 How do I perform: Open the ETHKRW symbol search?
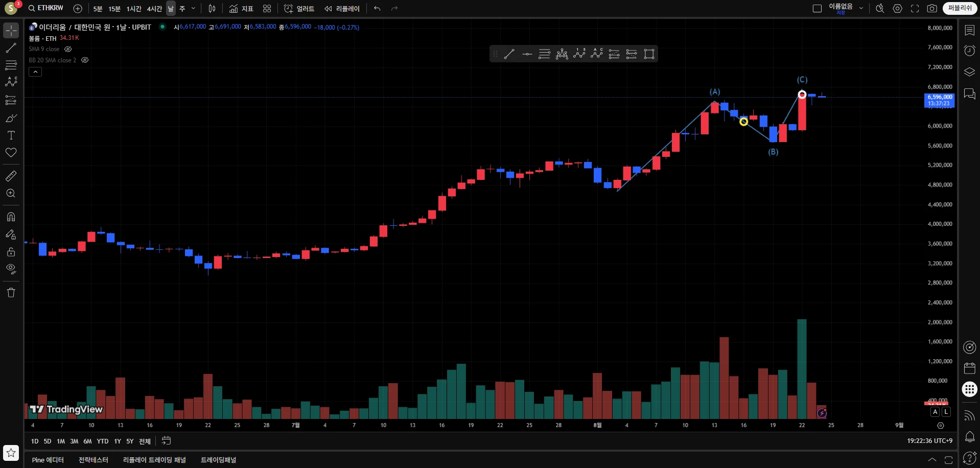point(46,8)
